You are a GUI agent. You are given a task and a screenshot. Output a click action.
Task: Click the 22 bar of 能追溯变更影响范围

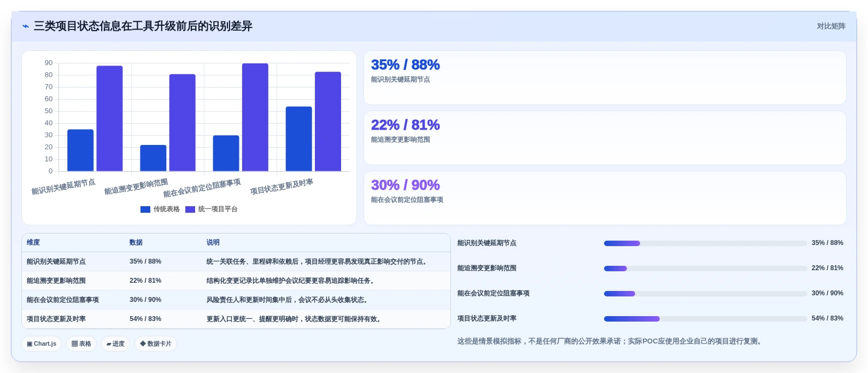click(153, 158)
